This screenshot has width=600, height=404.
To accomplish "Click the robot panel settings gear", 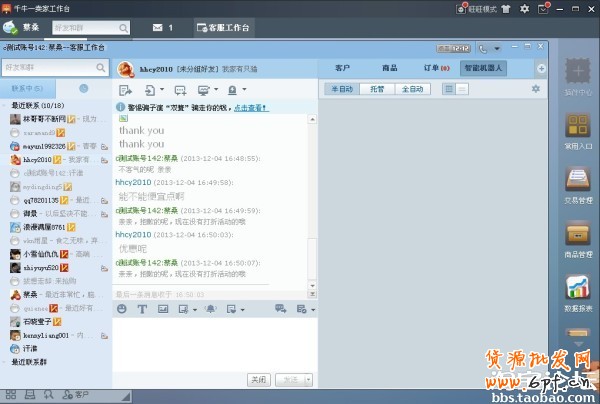I will point(536,89).
